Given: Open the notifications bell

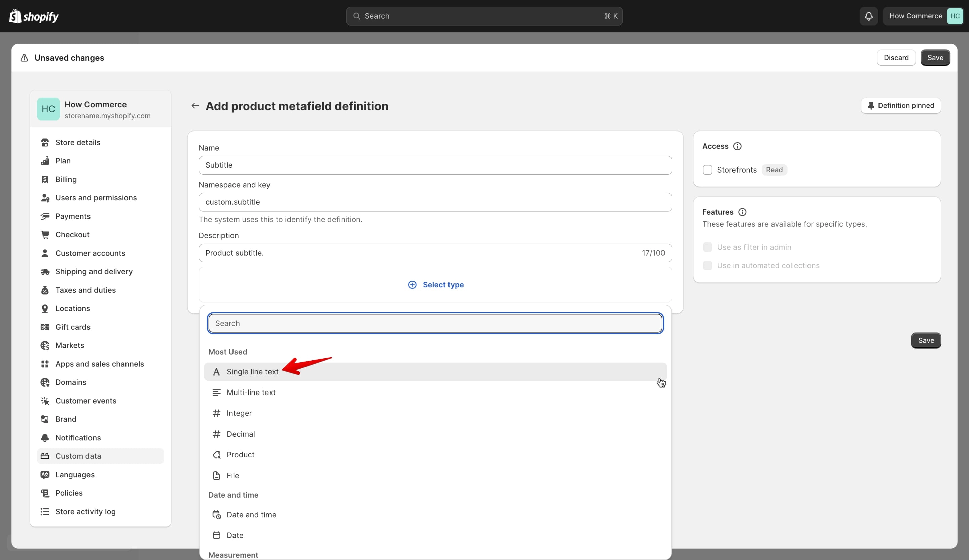Looking at the screenshot, I should point(869,16).
